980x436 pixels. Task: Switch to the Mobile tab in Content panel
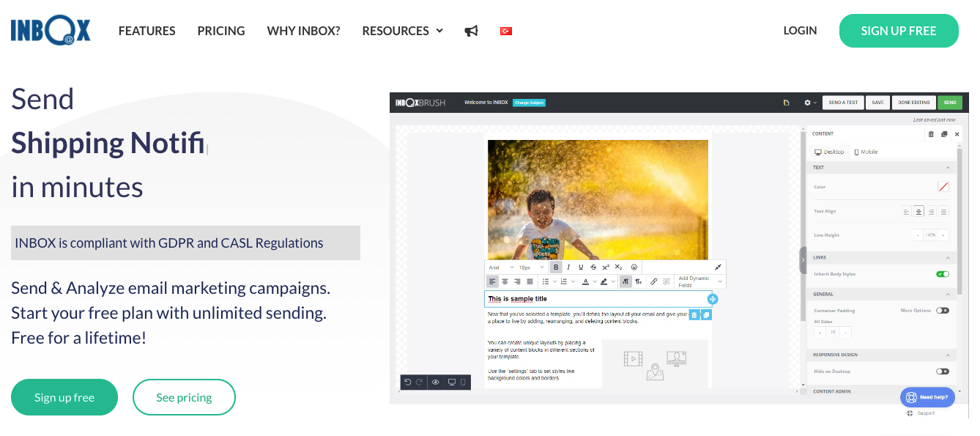click(866, 152)
